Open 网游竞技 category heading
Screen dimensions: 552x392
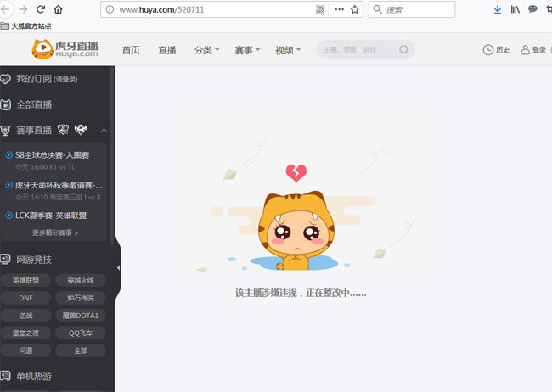(34, 260)
